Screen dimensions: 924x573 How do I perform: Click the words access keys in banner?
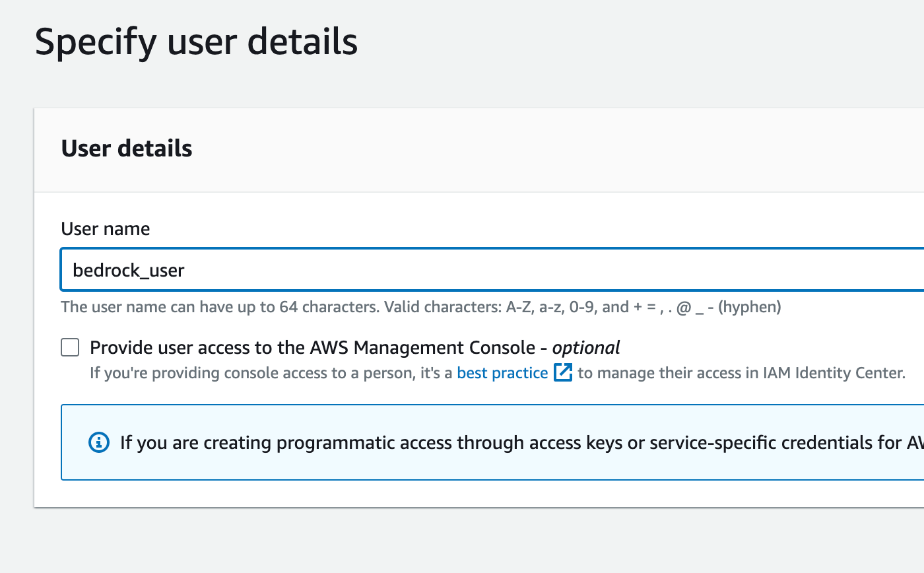coord(573,442)
